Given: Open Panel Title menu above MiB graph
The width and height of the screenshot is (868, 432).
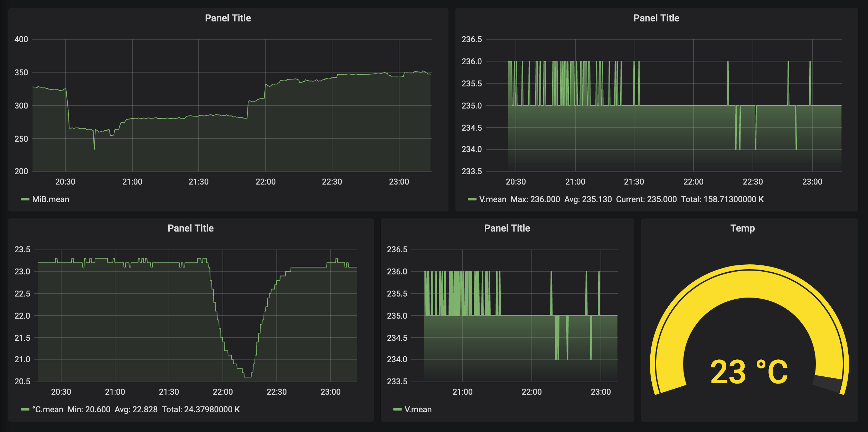Looking at the screenshot, I should click(x=228, y=18).
